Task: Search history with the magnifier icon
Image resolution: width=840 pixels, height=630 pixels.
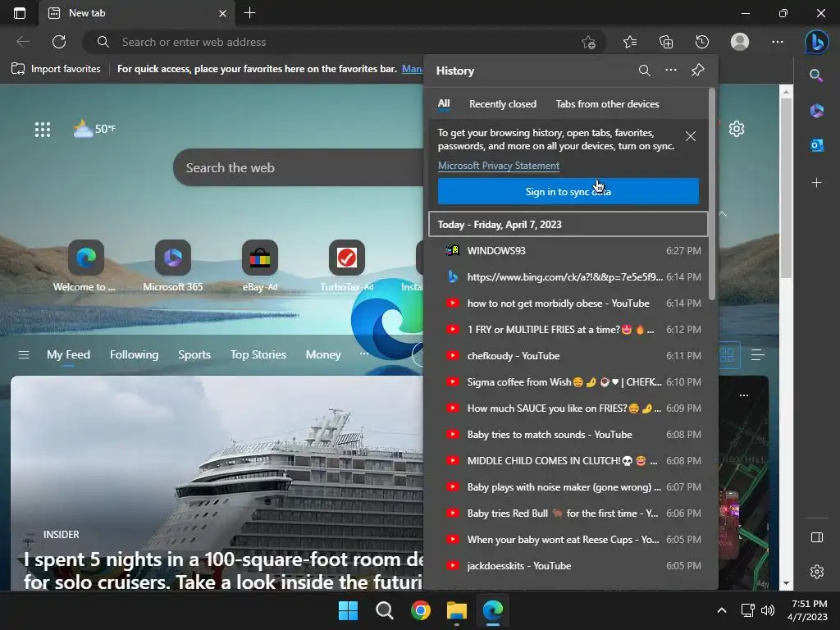Action: [x=645, y=71]
